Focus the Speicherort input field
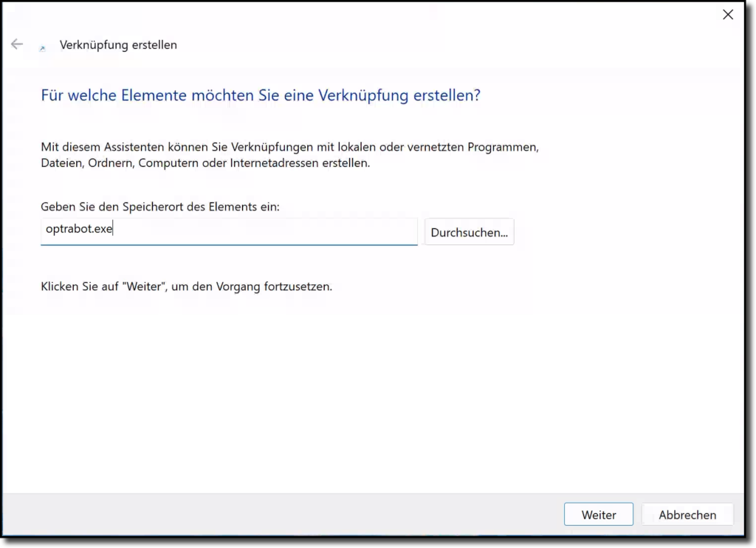The width and height of the screenshot is (756, 548). point(229,230)
